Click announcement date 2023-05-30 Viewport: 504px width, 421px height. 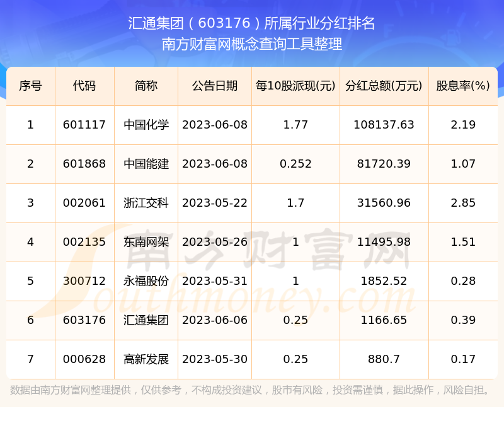click(x=215, y=359)
